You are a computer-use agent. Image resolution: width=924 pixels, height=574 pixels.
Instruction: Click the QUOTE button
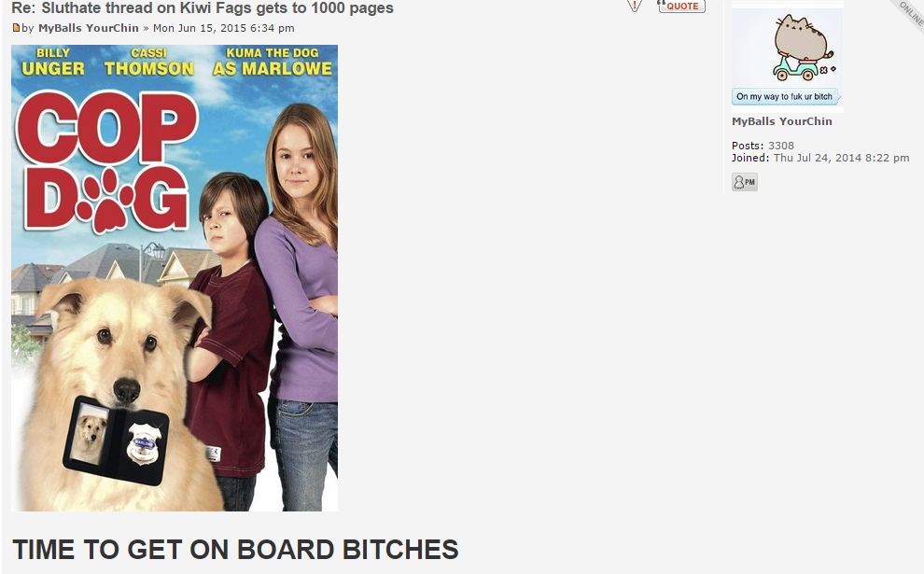point(681,6)
